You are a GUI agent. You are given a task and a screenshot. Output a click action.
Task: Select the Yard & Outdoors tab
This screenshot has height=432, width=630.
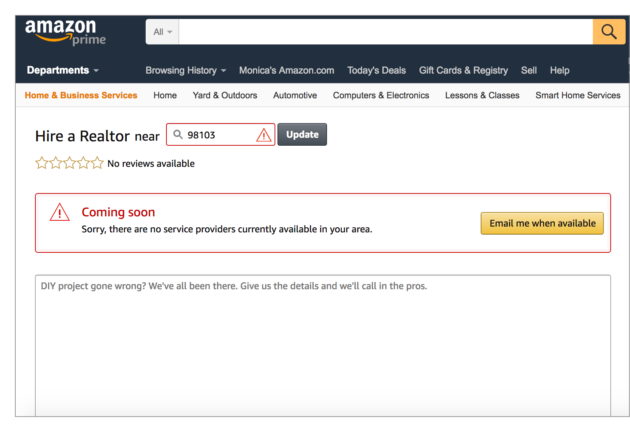225,95
